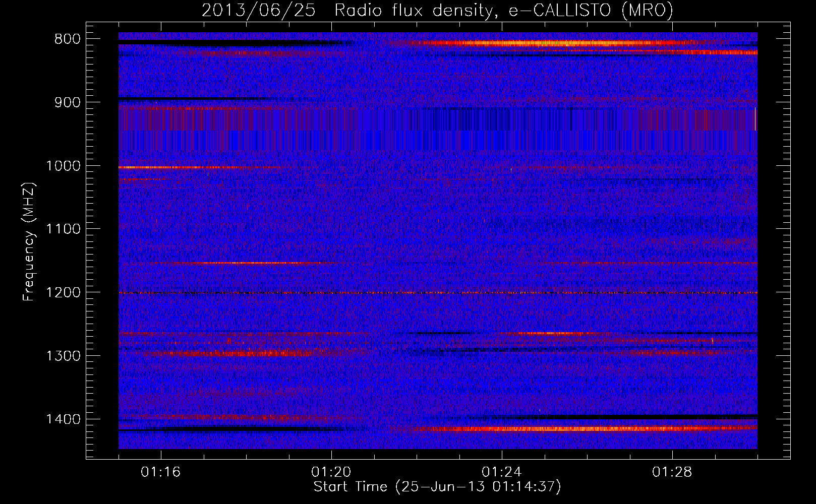Click the thin horizontal line at 1200 MHz
This screenshot has height=504, width=816.
438,293
